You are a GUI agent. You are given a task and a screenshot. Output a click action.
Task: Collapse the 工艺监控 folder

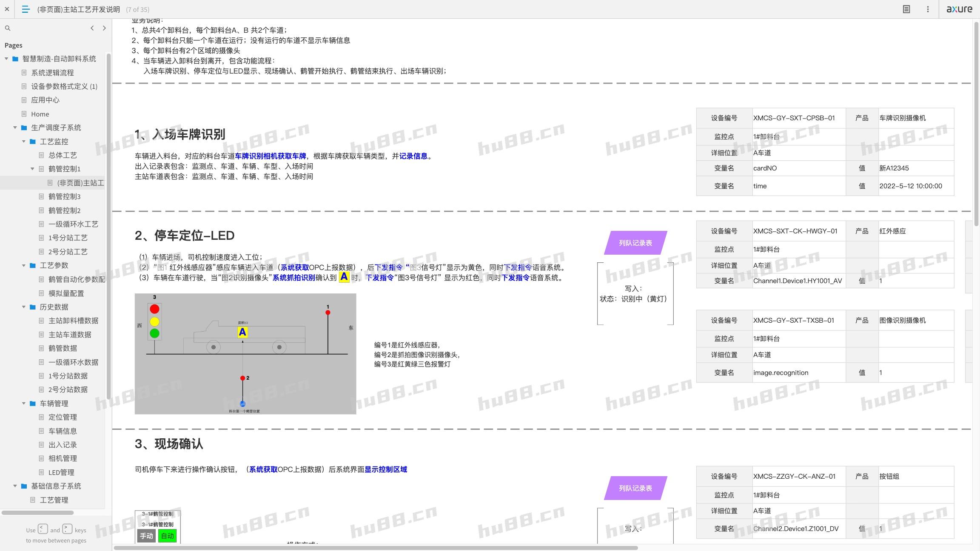tap(24, 142)
